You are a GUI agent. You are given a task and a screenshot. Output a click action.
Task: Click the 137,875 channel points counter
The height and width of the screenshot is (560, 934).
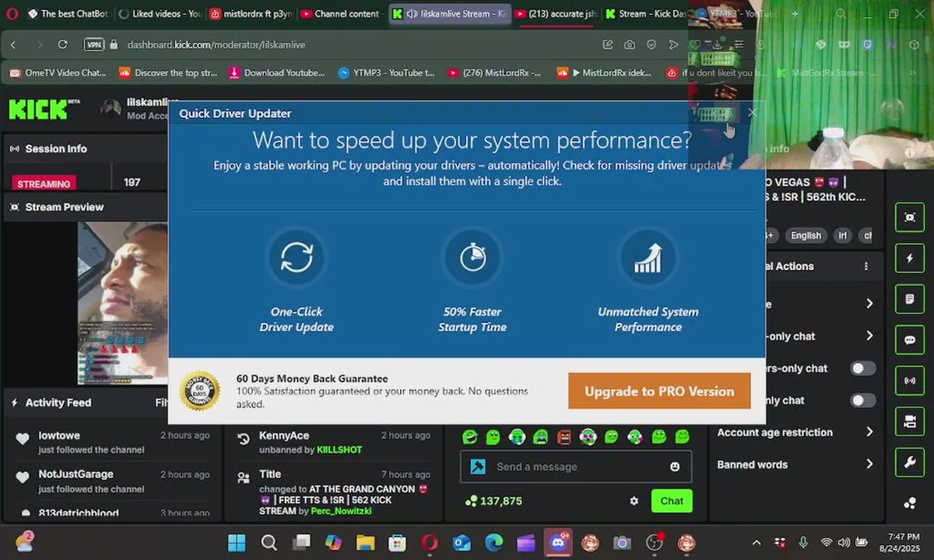[493, 501]
